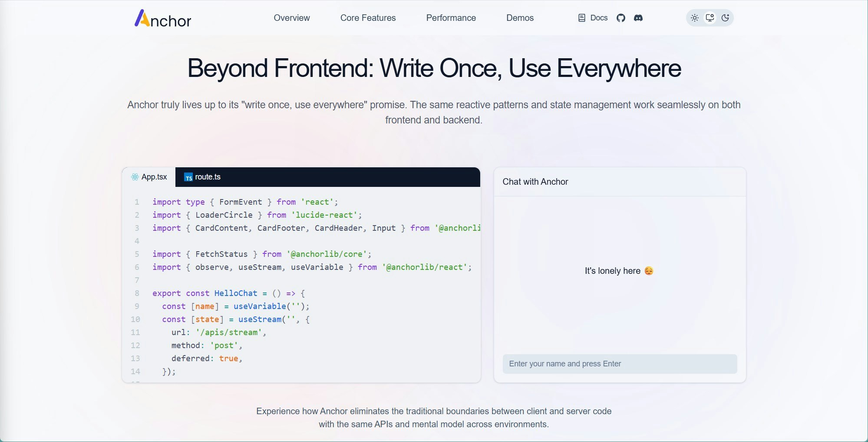Switch to the route.ts tab

pos(202,177)
